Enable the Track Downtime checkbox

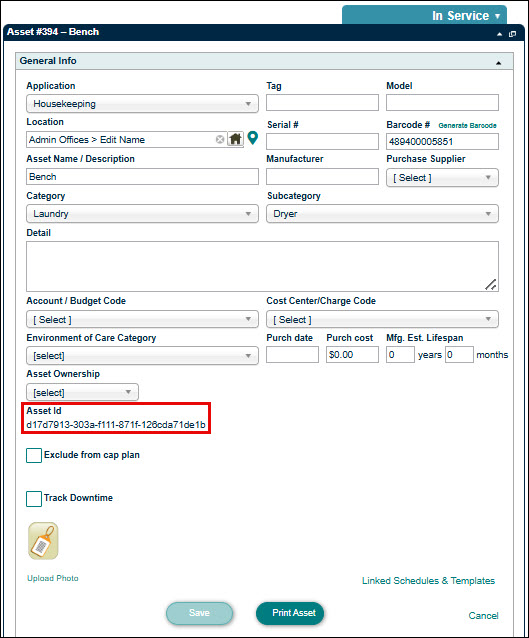pos(34,498)
